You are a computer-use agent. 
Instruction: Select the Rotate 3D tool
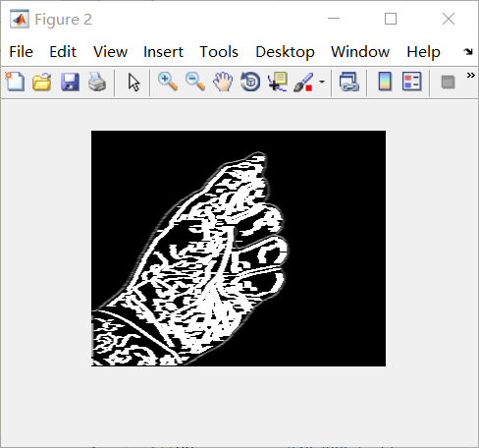250,82
